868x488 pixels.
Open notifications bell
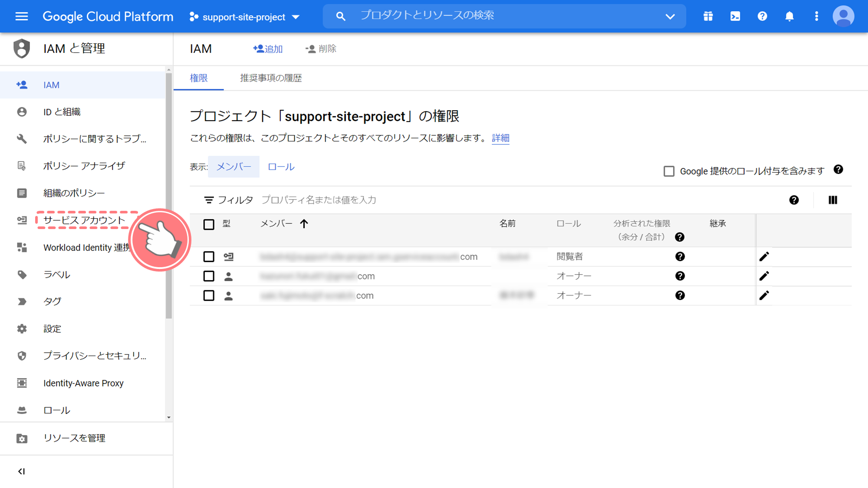(x=789, y=16)
